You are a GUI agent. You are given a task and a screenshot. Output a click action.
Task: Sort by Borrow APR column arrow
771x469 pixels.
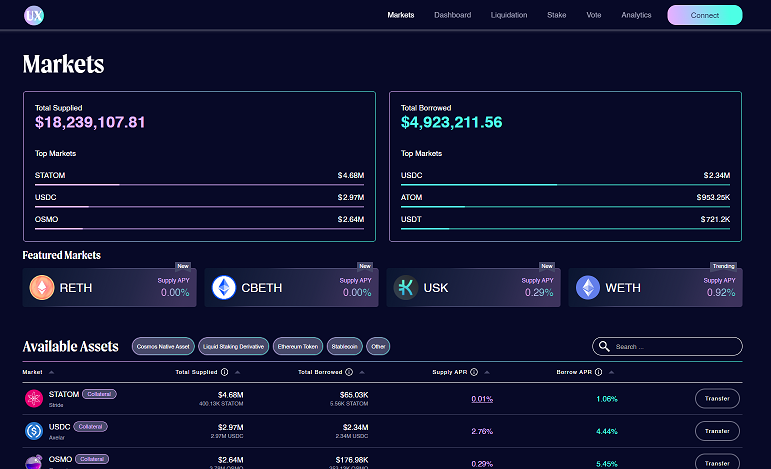pyautogui.click(x=611, y=372)
